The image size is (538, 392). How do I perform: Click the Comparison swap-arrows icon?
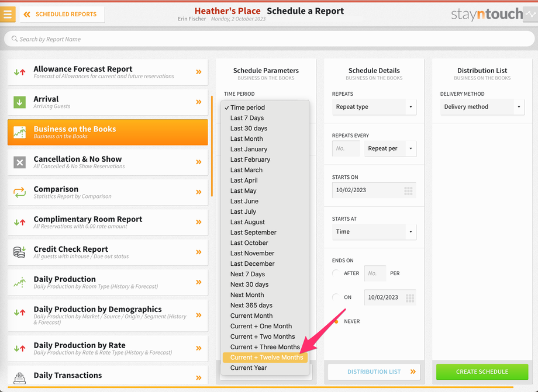coord(19,192)
